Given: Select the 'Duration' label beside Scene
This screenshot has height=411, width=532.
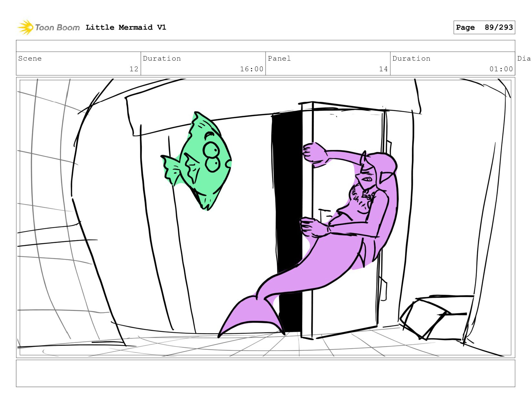Looking at the screenshot, I should [162, 58].
